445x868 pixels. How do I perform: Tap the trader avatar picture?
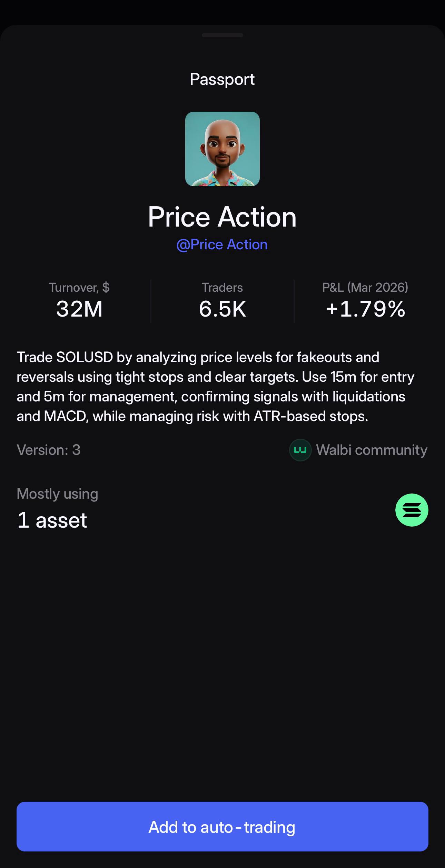tap(222, 149)
